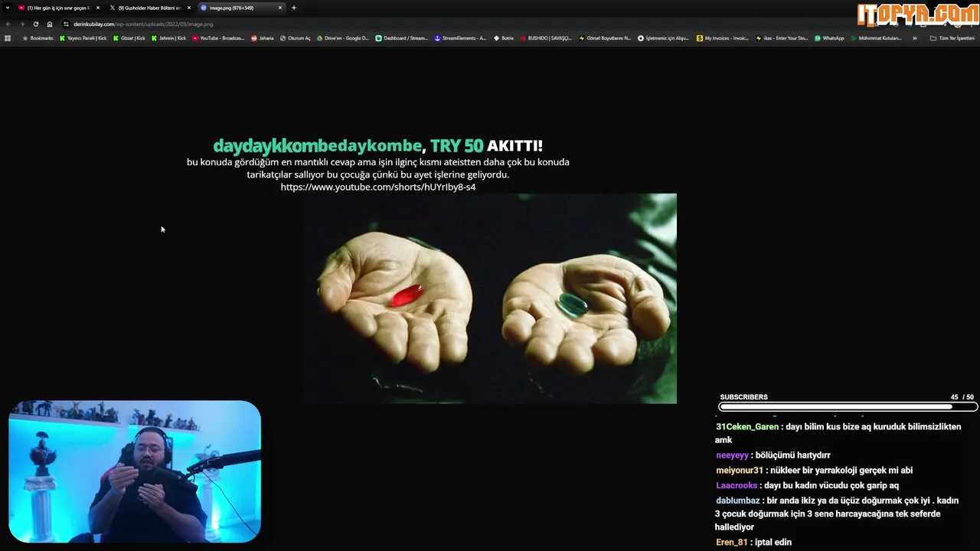Viewport: 980px width, 551px height.
Task: Click chat username dablumbaz
Action: pyautogui.click(x=738, y=500)
